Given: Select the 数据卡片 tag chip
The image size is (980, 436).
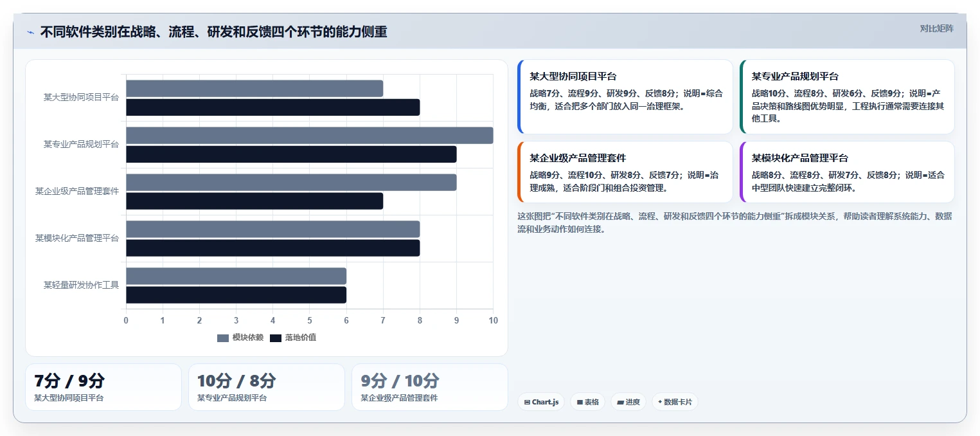Looking at the screenshot, I should coord(675,402).
